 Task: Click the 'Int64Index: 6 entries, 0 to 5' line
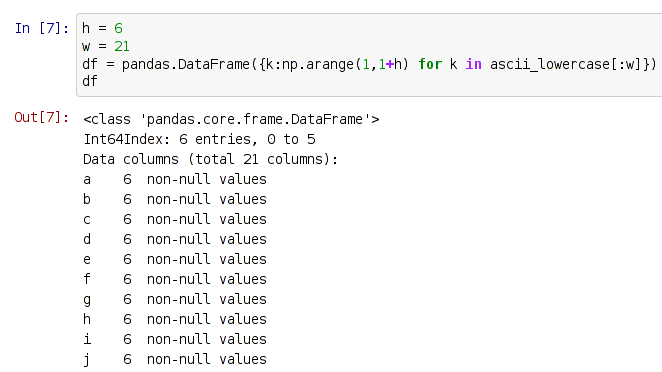199,139
